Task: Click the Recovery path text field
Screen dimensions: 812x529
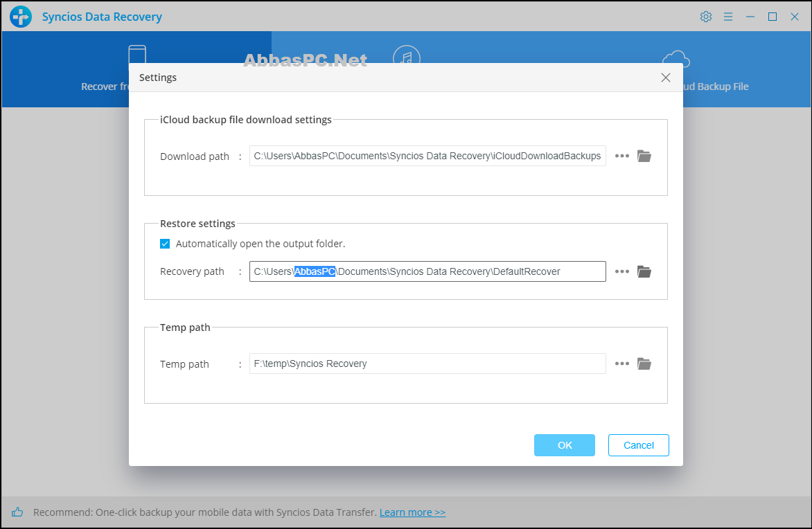Action: pyautogui.click(x=427, y=271)
